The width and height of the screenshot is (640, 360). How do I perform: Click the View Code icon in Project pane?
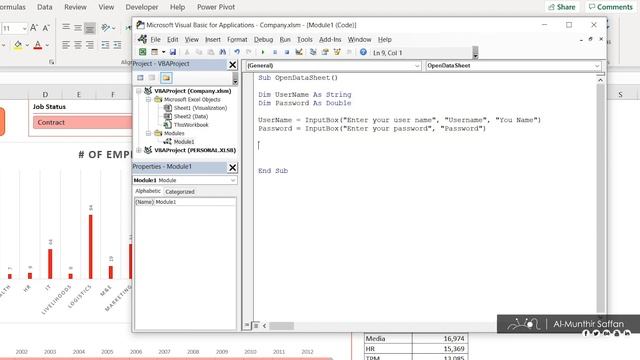[140, 78]
